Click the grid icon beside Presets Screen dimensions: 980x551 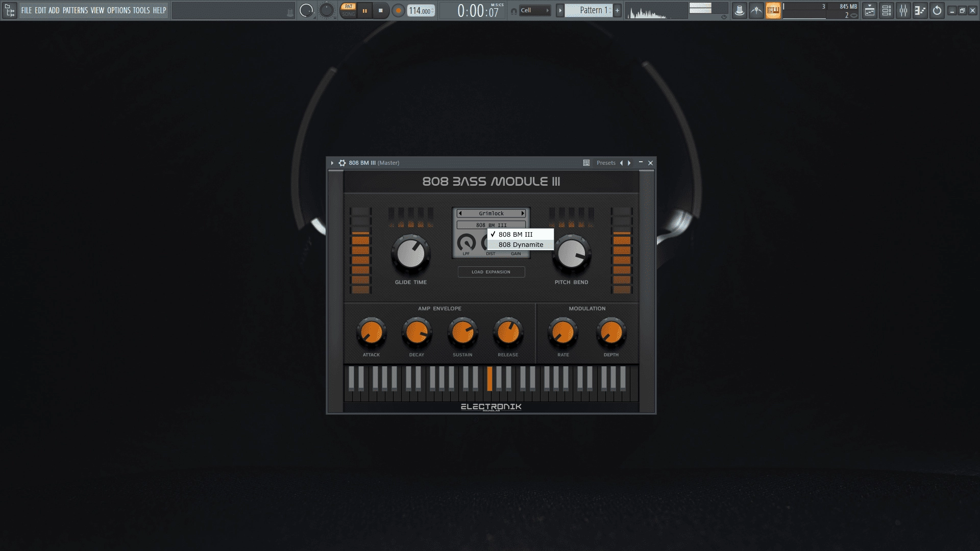(586, 163)
